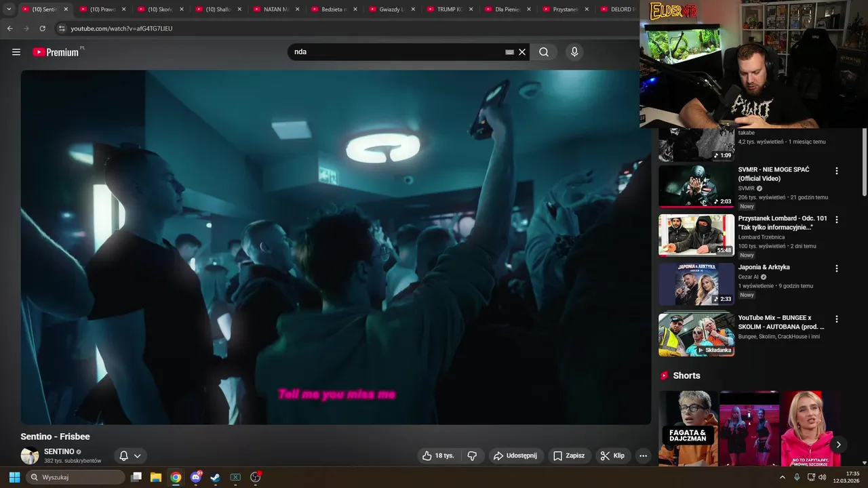This screenshot has height=488, width=868.
Task: Open the Japonia & Arktyka 2:33 thumbnail
Action: (696, 284)
